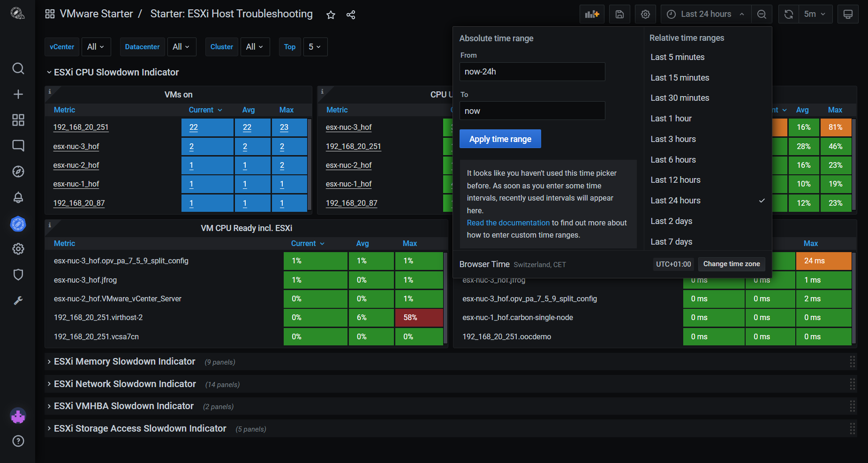Save the dashboard with disk icon
Image resolution: width=868 pixels, height=463 pixels.
[619, 14]
